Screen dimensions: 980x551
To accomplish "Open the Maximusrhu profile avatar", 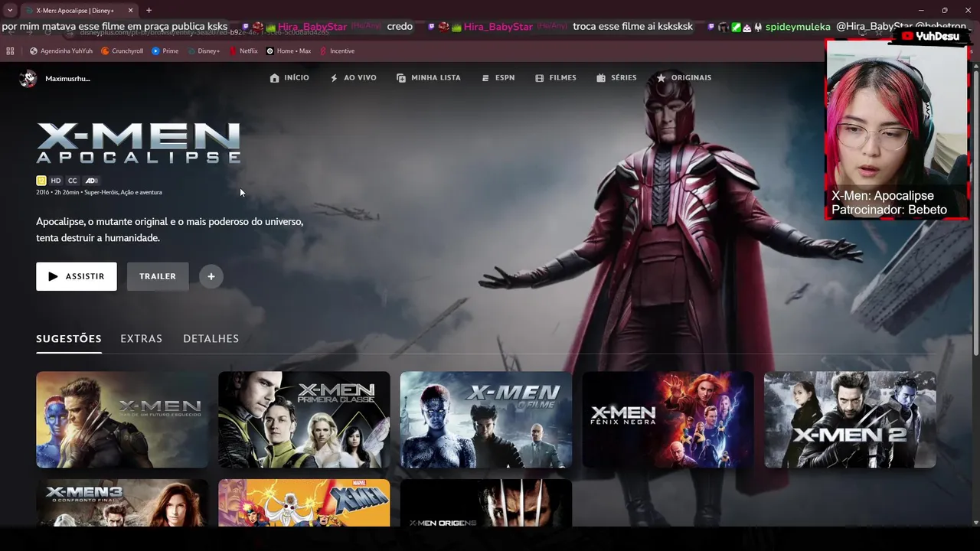I will pos(28,78).
